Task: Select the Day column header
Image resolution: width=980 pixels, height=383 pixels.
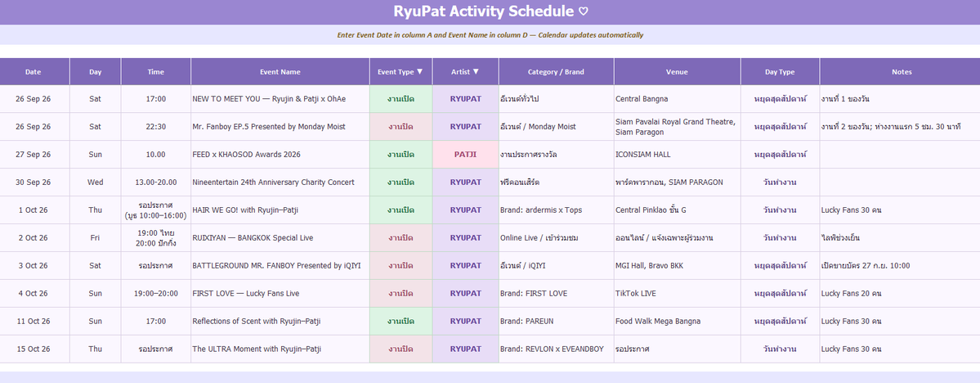Action: click(x=96, y=72)
